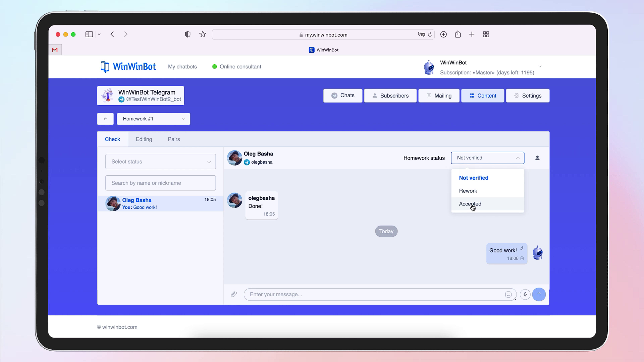This screenshot has height=362, width=644.
Task: Switch to the Editing tab
Action: click(x=144, y=139)
